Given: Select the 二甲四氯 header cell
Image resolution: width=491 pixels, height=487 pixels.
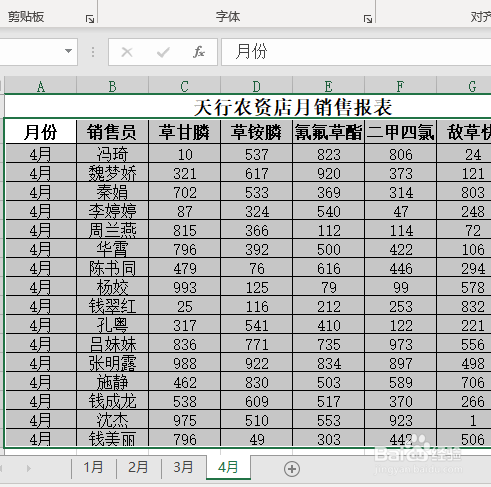Looking at the screenshot, I should coord(401,132).
